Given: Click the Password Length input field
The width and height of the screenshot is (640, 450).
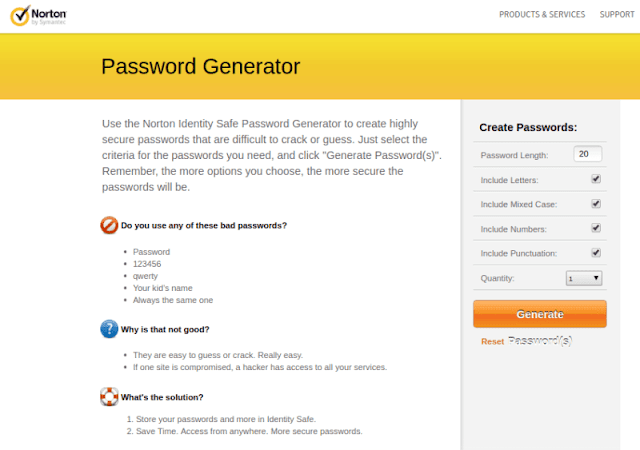Looking at the screenshot, I should pyautogui.click(x=587, y=154).
